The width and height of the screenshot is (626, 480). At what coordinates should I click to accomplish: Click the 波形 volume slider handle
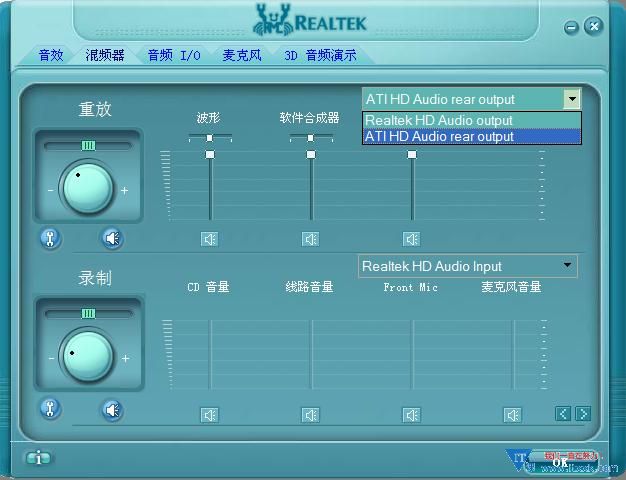click(x=210, y=155)
